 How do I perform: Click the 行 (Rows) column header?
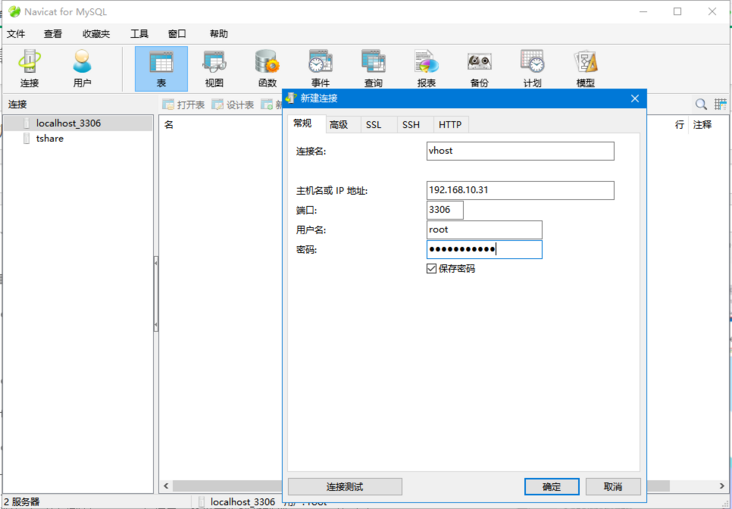680,124
